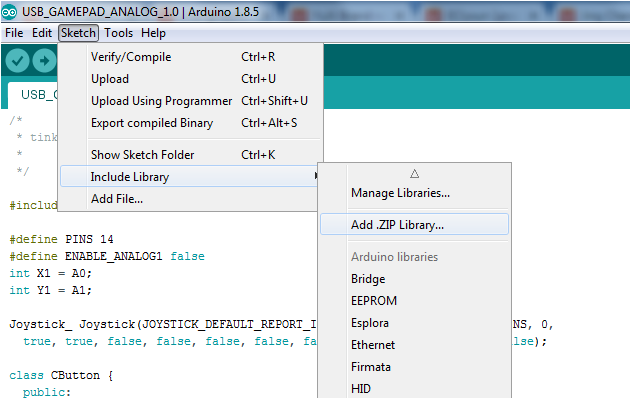Open the Tools menu
This screenshot has width=630, height=398.
coord(119,33)
